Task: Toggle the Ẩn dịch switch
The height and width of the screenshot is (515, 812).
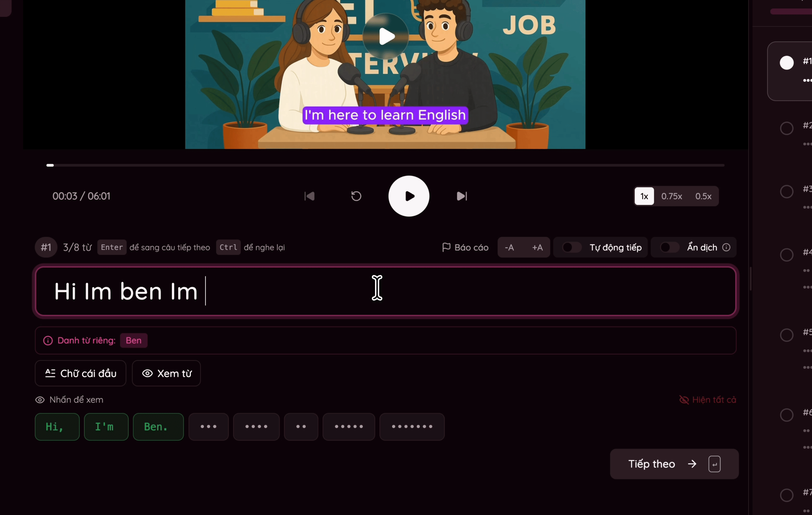Action: point(669,247)
